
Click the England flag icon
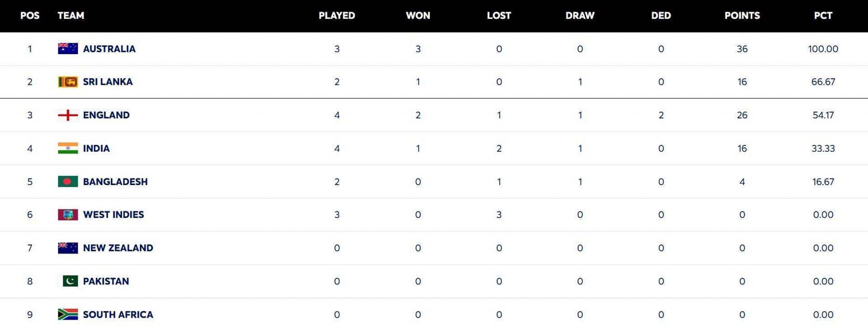(x=68, y=115)
